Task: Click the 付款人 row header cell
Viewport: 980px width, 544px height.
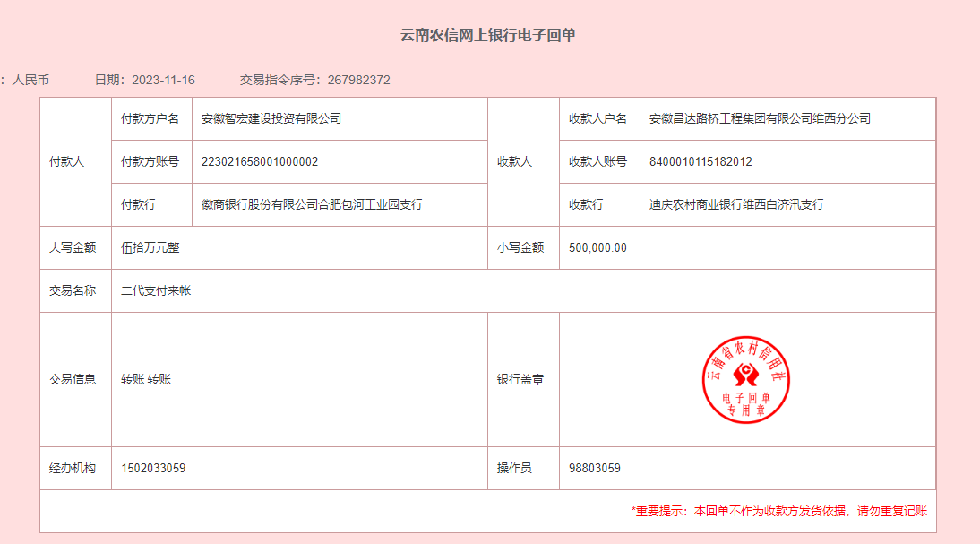Action: [66, 161]
